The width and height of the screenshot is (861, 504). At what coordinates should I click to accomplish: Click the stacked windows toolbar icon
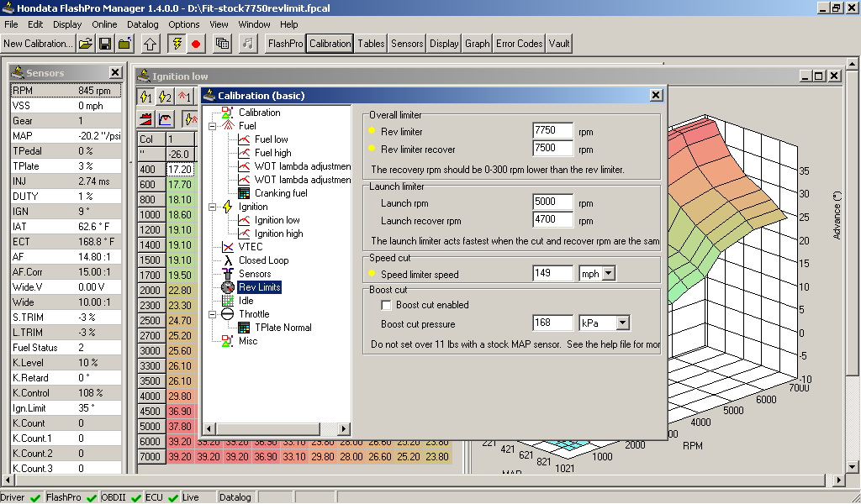point(222,44)
